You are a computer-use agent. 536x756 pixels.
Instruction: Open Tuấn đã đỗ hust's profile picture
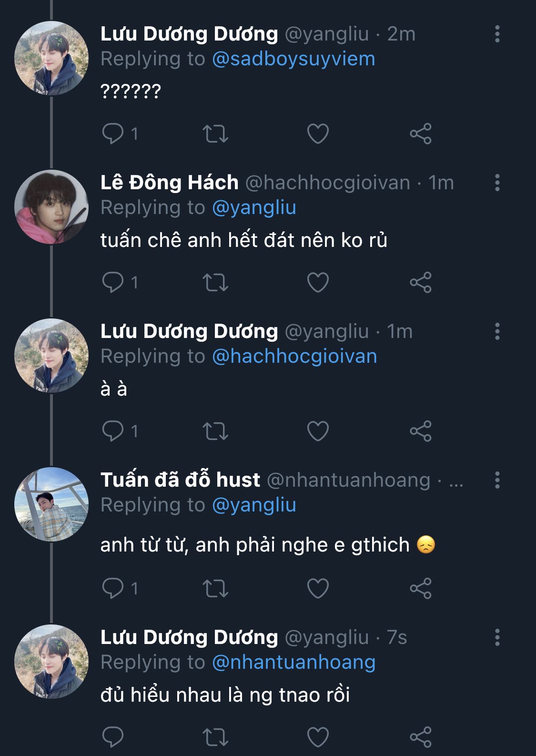point(51,504)
